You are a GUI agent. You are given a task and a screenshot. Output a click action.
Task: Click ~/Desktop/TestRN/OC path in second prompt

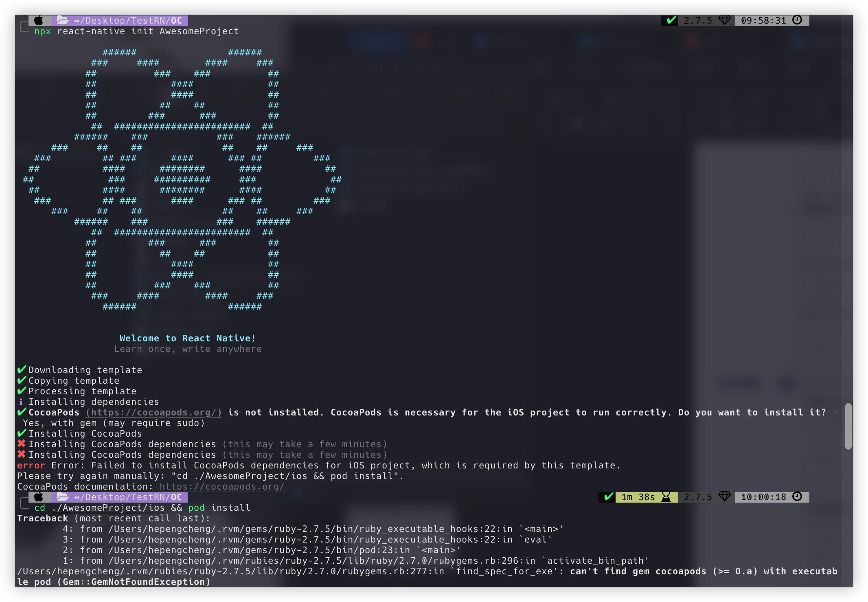tap(128, 497)
